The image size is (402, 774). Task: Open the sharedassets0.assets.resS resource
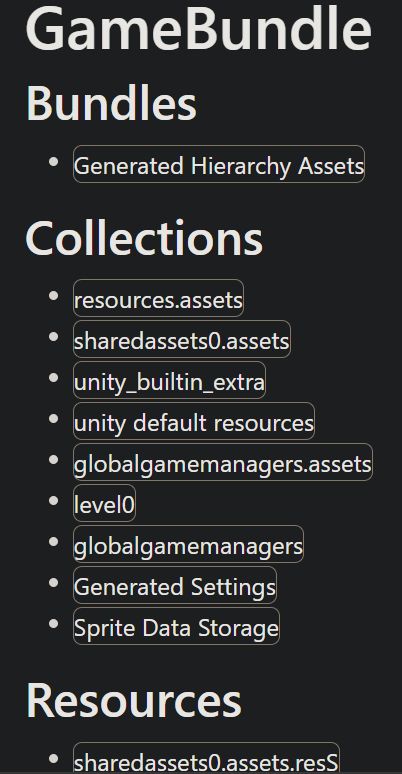tap(206, 758)
